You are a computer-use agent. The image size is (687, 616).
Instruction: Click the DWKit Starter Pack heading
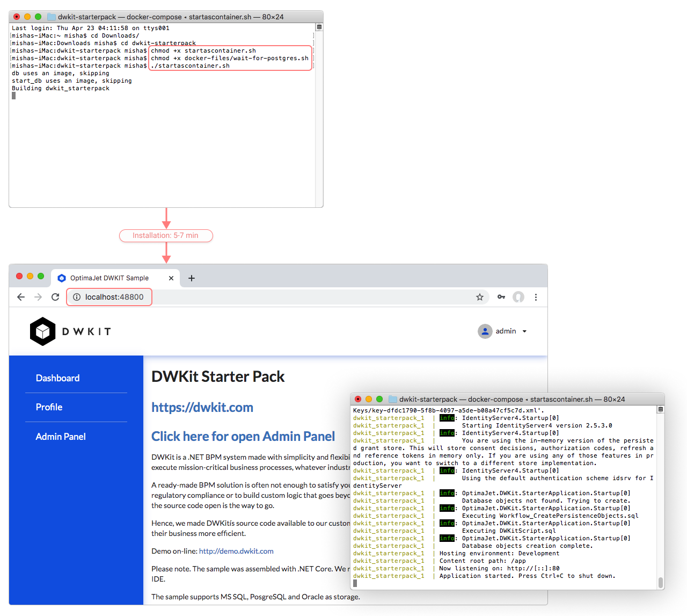click(x=218, y=376)
